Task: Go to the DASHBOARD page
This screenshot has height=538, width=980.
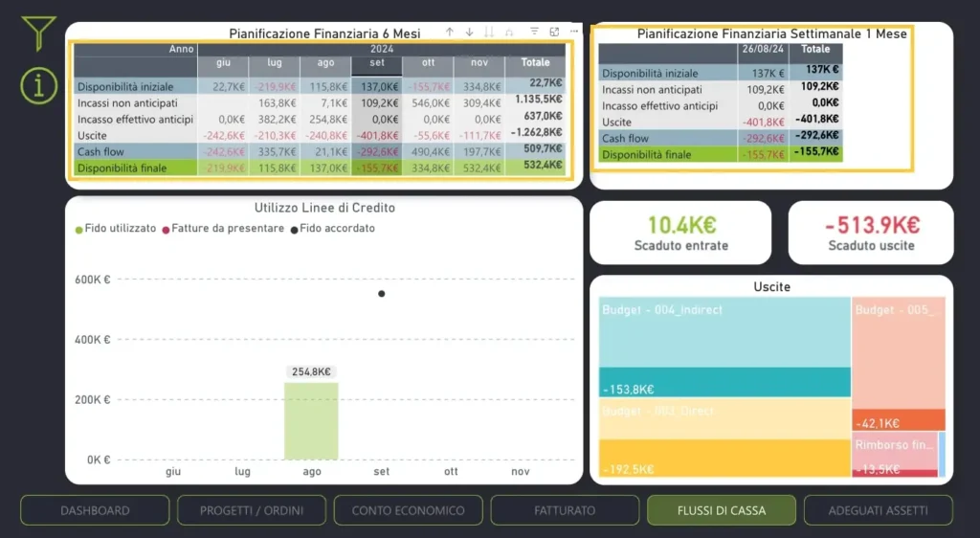Action: 95,510
